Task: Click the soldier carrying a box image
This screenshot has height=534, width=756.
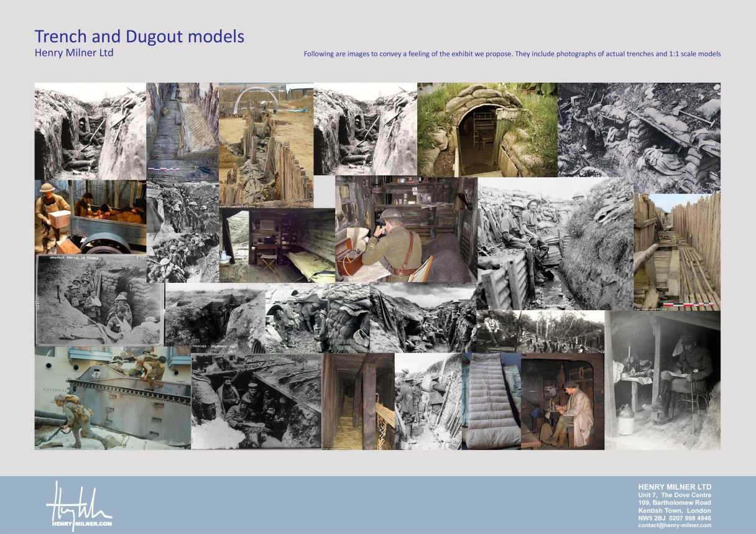Action: pos(90,216)
